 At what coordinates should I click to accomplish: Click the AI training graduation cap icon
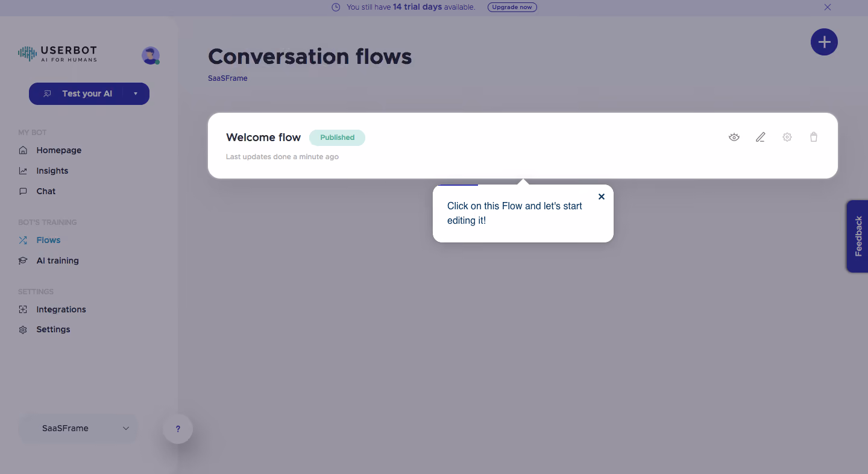point(23,261)
